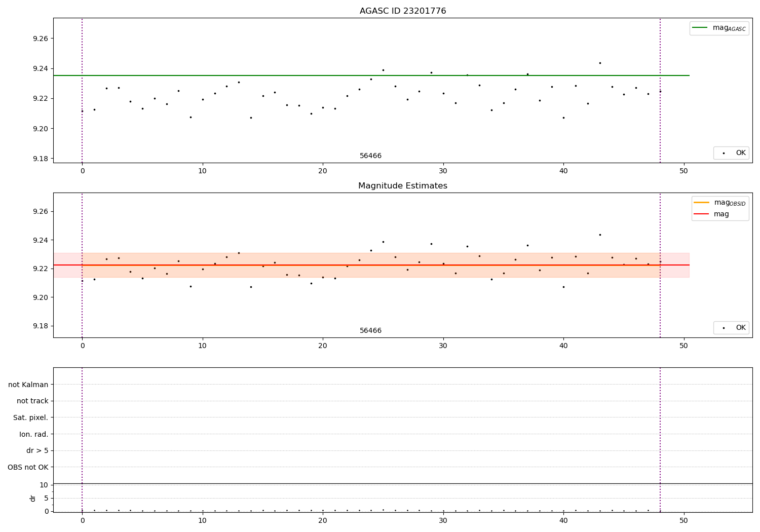Image resolution: width=760 pixels, height=532 pixels.
Task: Click the "not track" row label
Action: [32, 401]
